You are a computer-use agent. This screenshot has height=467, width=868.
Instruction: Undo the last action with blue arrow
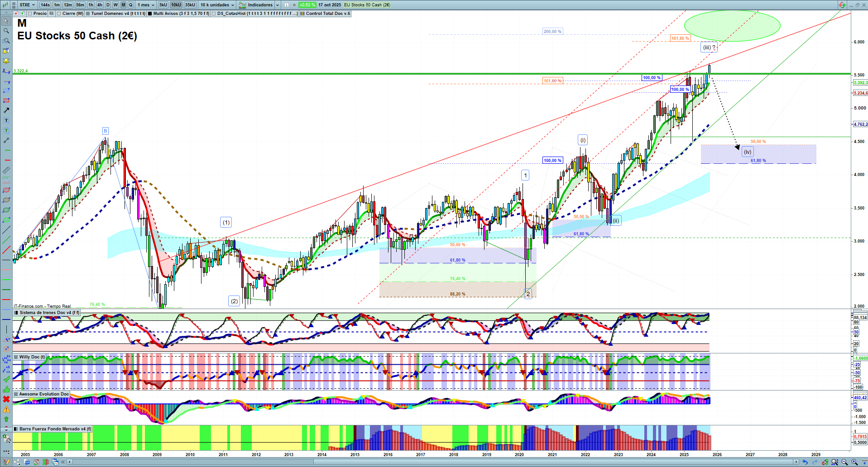(x=805, y=462)
